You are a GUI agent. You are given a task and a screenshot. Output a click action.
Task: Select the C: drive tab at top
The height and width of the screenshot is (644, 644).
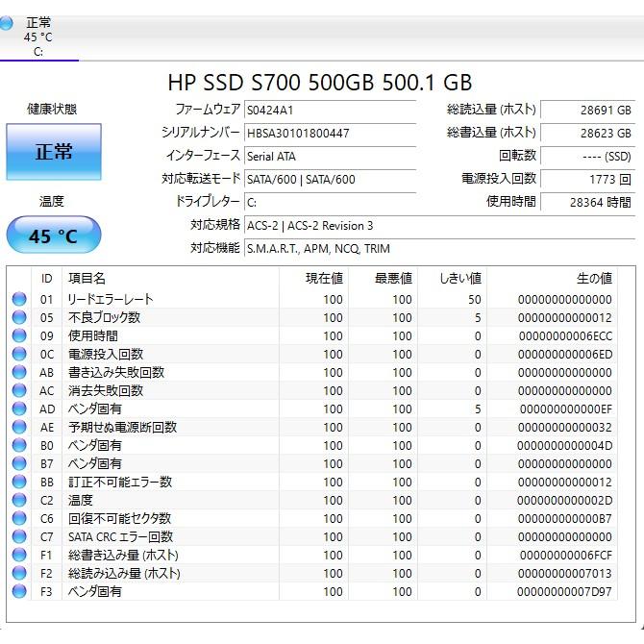38,37
